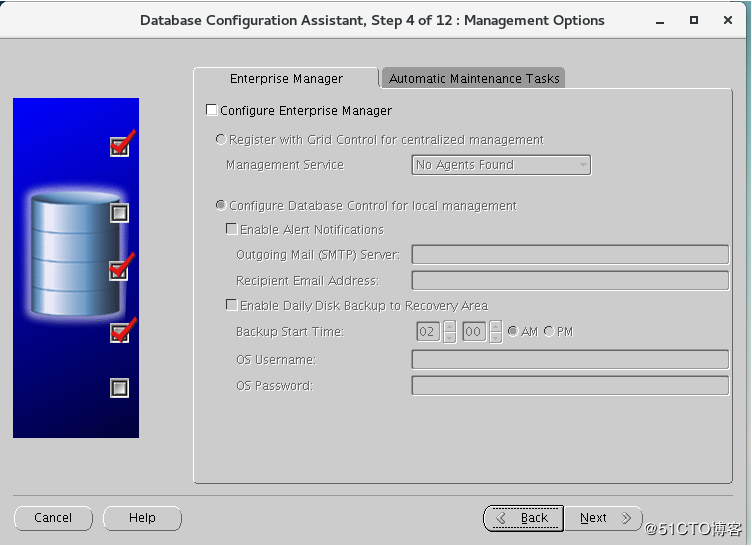Open the Management Service dropdown

(x=501, y=165)
